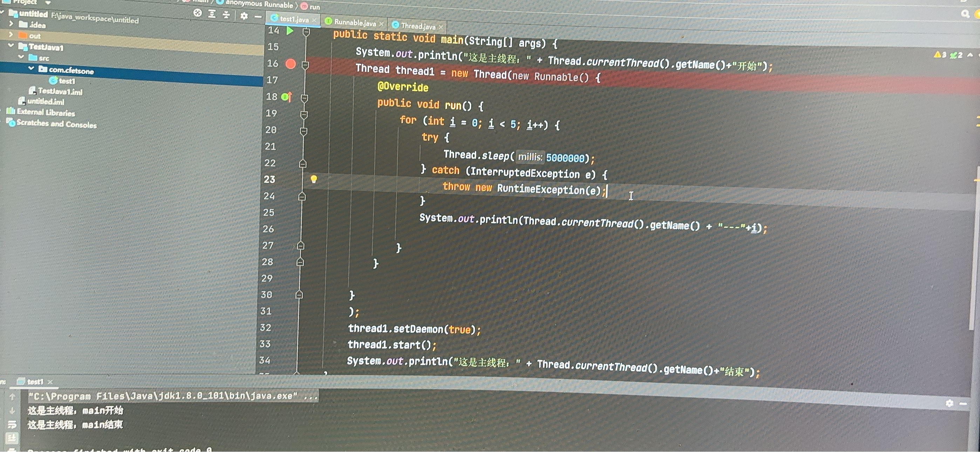Click green Run arrow at line 14
The width and height of the screenshot is (980, 452).
tap(290, 31)
